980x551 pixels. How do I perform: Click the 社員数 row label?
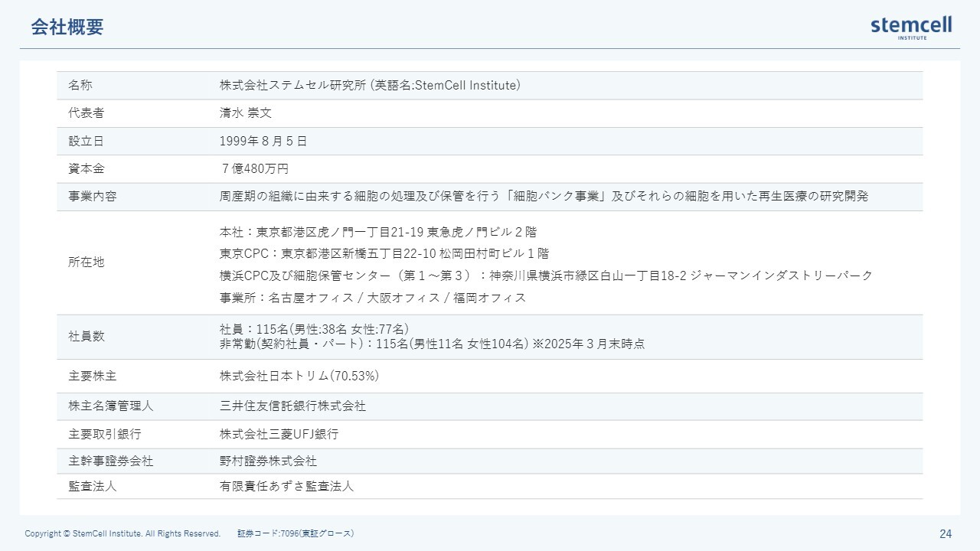(x=87, y=336)
